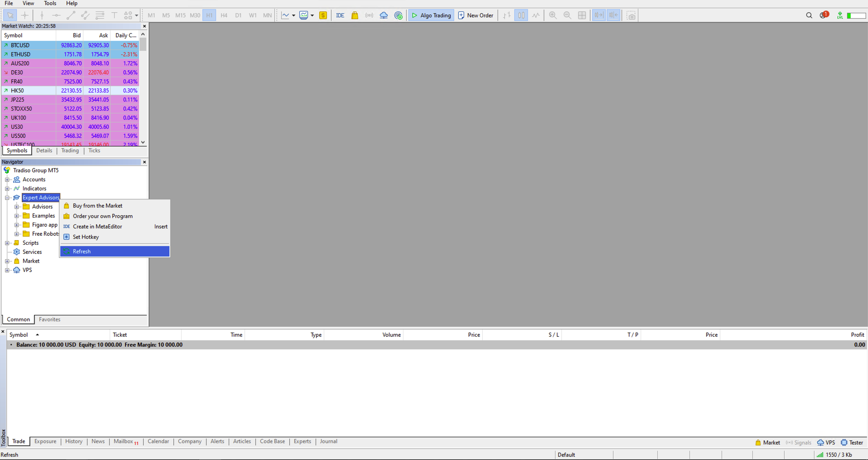Select the vertical line drawing tool
The image size is (868, 460).
(42, 15)
